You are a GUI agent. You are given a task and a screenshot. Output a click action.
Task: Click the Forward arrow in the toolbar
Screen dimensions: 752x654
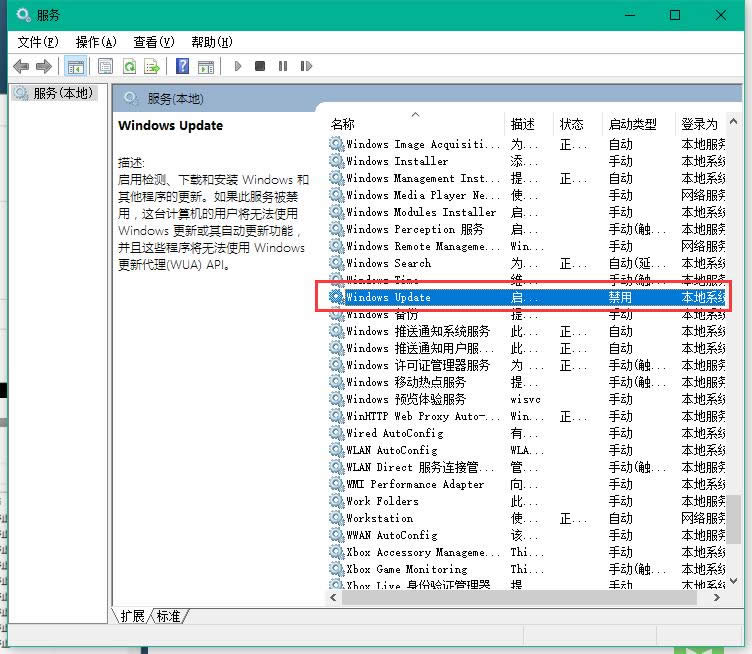click(44, 67)
